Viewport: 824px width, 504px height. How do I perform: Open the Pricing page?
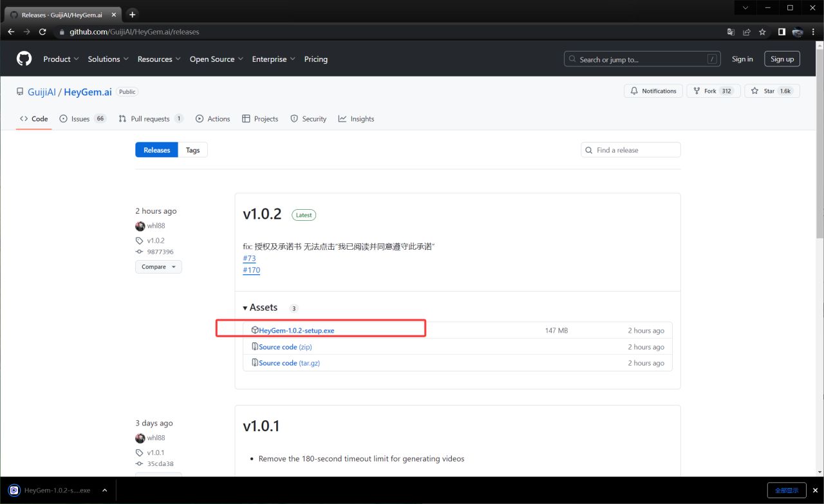tap(315, 59)
